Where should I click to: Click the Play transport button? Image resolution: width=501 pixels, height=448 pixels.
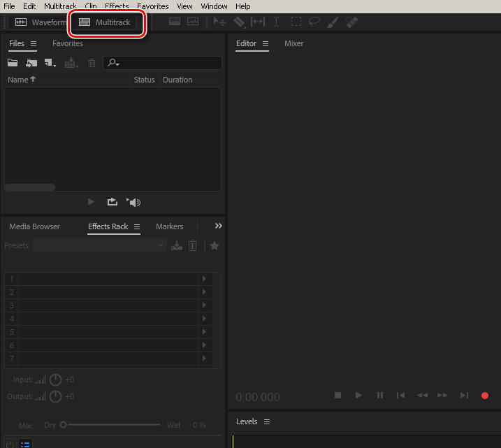(358, 396)
